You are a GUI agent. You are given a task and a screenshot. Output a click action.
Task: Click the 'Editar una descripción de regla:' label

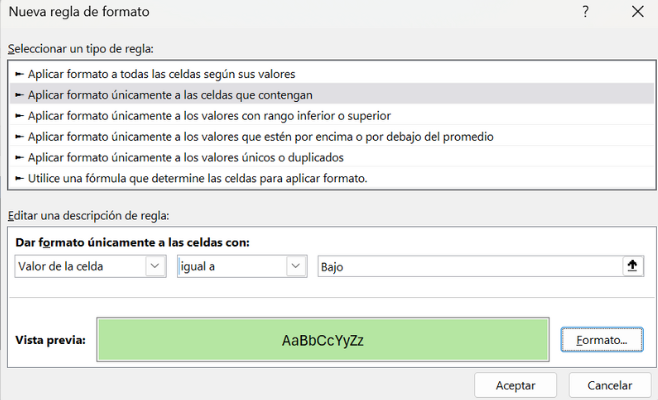[89, 216]
